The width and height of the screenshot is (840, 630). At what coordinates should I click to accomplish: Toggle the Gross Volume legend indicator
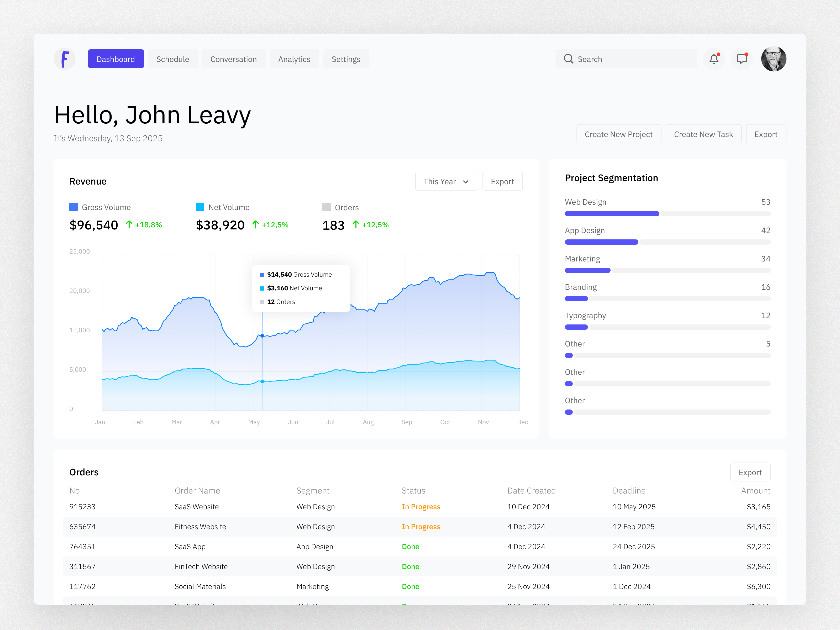pos(73,207)
